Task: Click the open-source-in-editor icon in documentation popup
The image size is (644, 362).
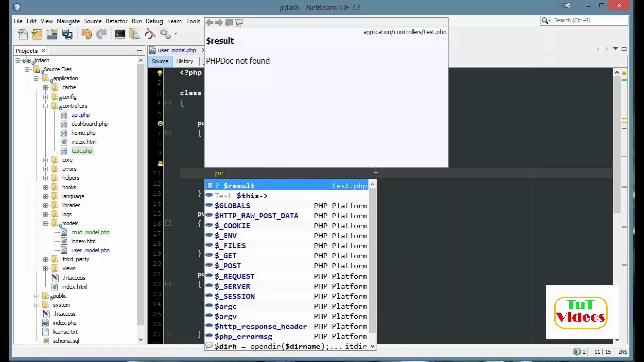Action: pyautogui.click(x=239, y=22)
